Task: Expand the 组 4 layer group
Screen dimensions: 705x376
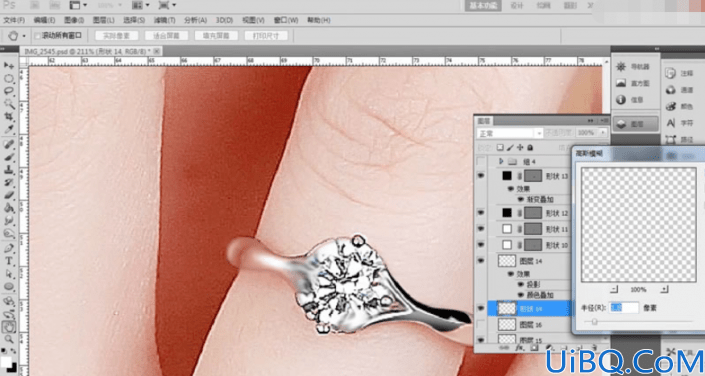Action: coord(501,161)
